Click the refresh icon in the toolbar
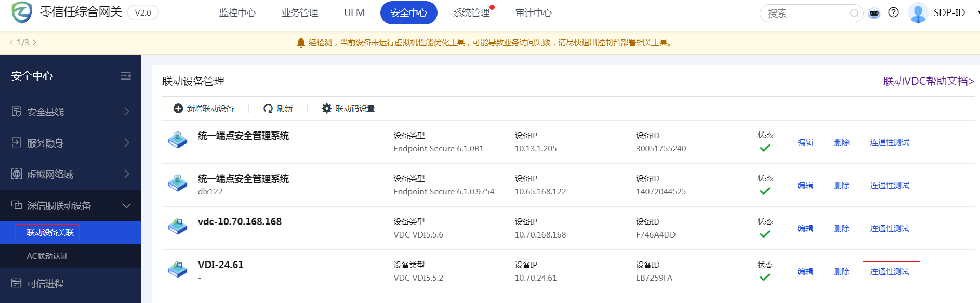980x303 pixels. tap(268, 108)
